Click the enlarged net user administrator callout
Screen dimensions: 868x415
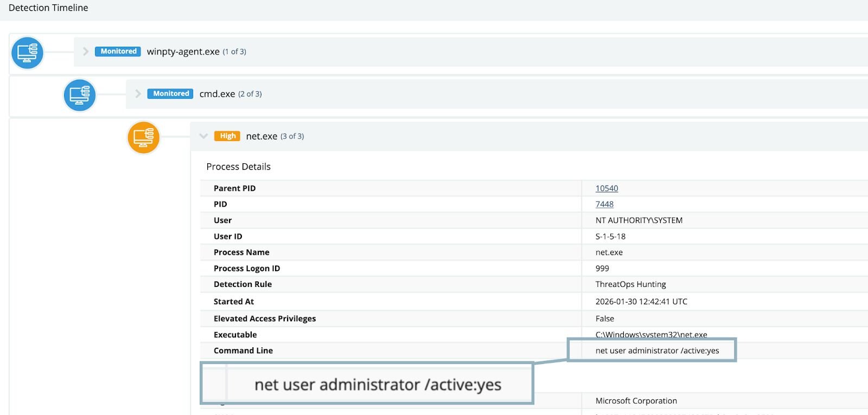(378, 385)
